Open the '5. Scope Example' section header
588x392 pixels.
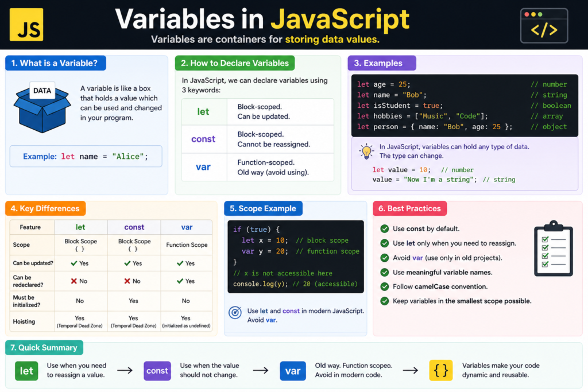(x=263, y=208)
